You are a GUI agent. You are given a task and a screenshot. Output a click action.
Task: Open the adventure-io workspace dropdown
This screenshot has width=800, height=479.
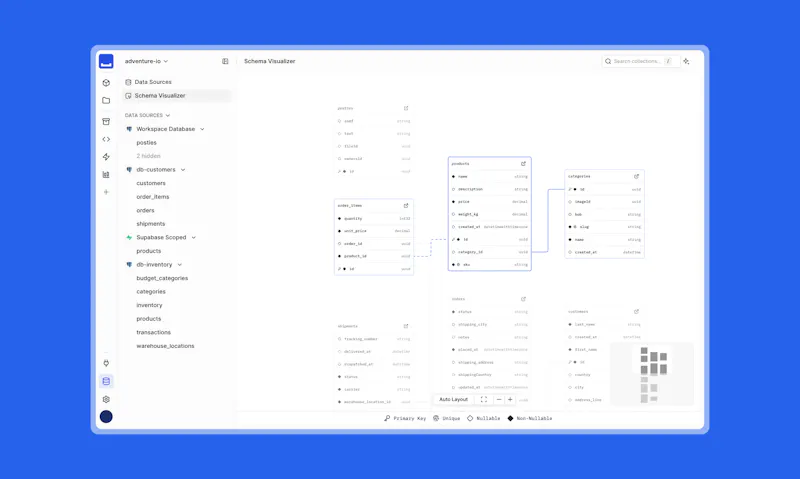click(146, 61)
